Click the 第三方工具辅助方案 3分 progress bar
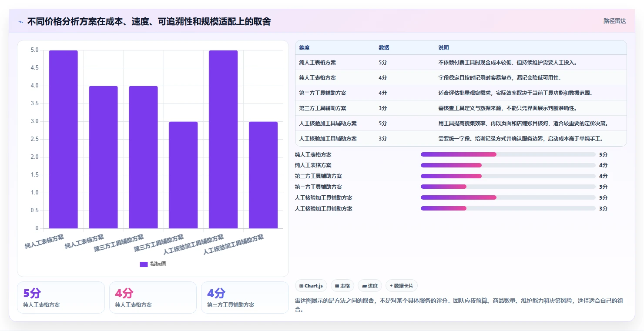644x331 pixels. point(508,187)
